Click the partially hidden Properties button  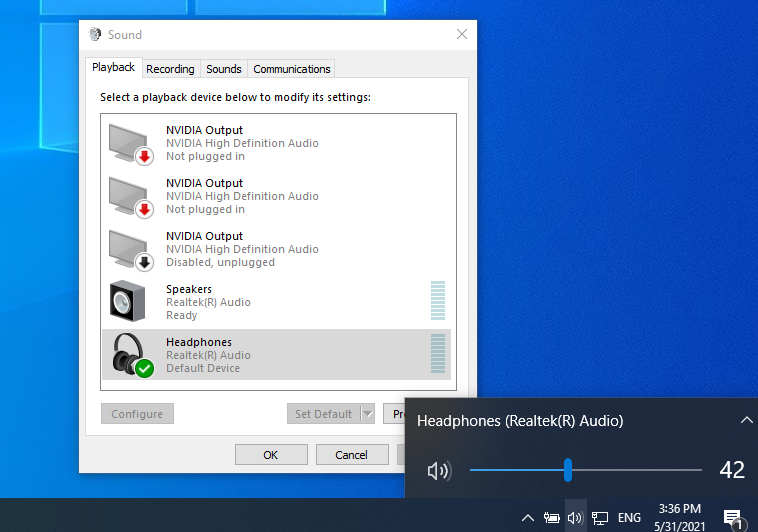tap(394, 414)
